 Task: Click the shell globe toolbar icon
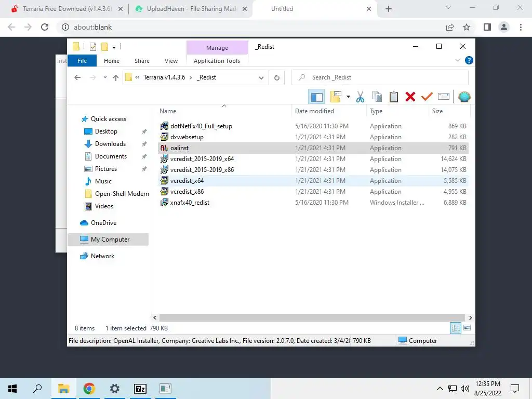click(x=464, y=97)
